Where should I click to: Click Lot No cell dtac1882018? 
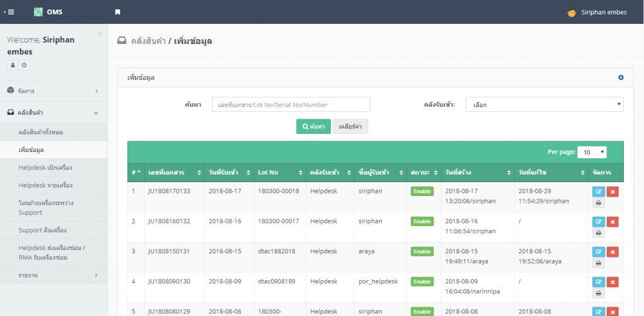[x=277, y=251]
